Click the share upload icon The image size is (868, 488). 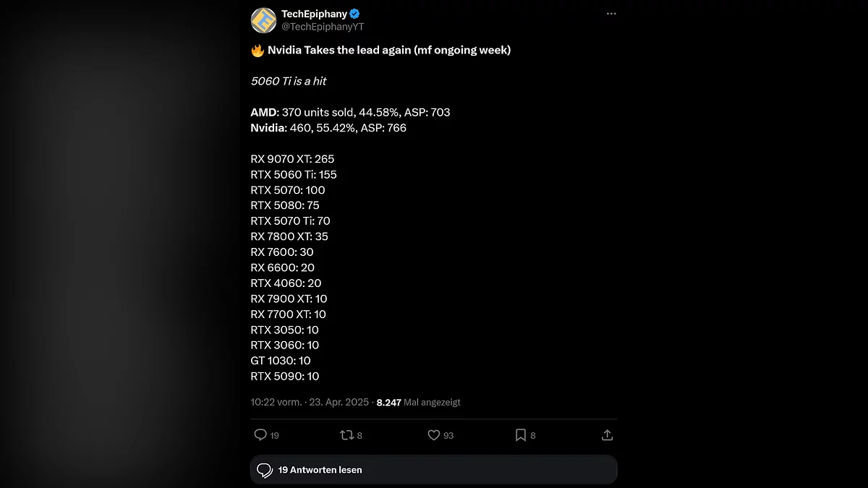tap(607, 435)
